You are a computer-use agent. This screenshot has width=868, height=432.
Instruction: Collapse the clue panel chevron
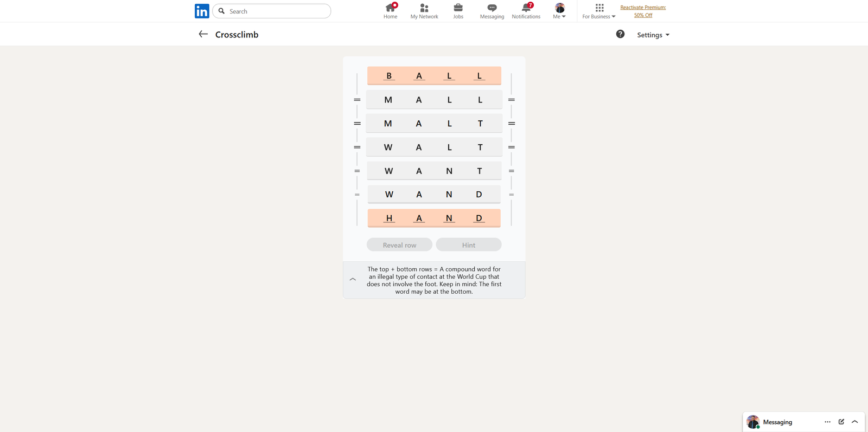(x=353, y=280)
